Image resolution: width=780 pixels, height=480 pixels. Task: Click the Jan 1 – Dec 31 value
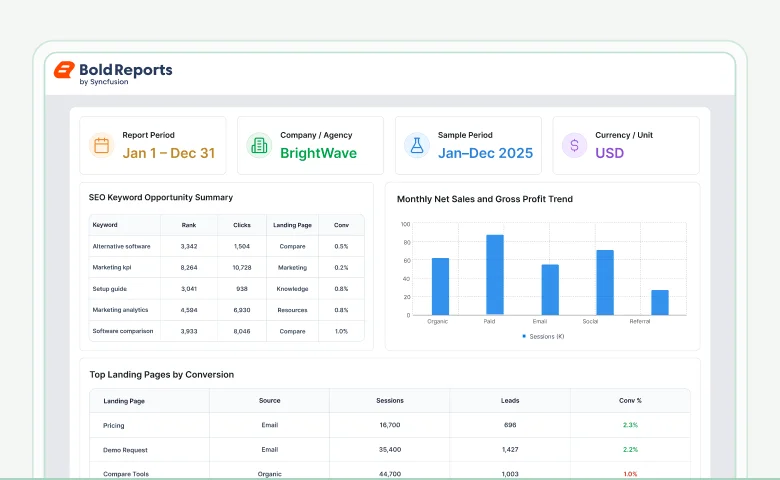pyautogui.click(x=169, y=153)
